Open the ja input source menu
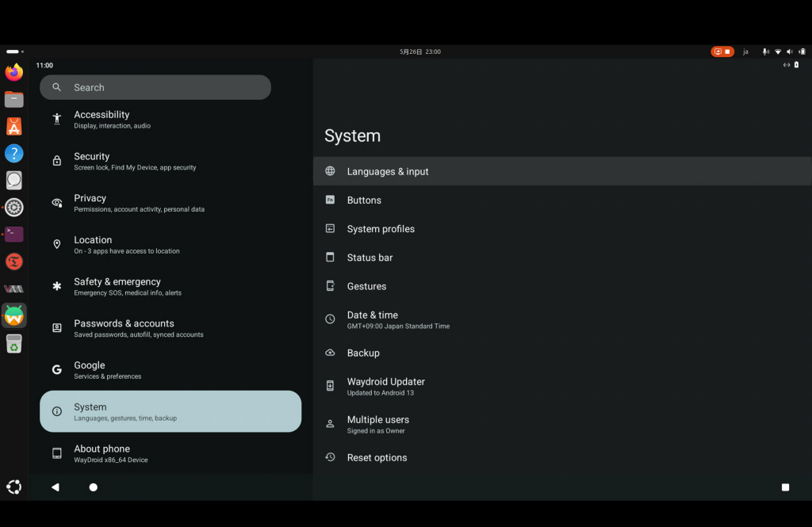 click(745, 52)
